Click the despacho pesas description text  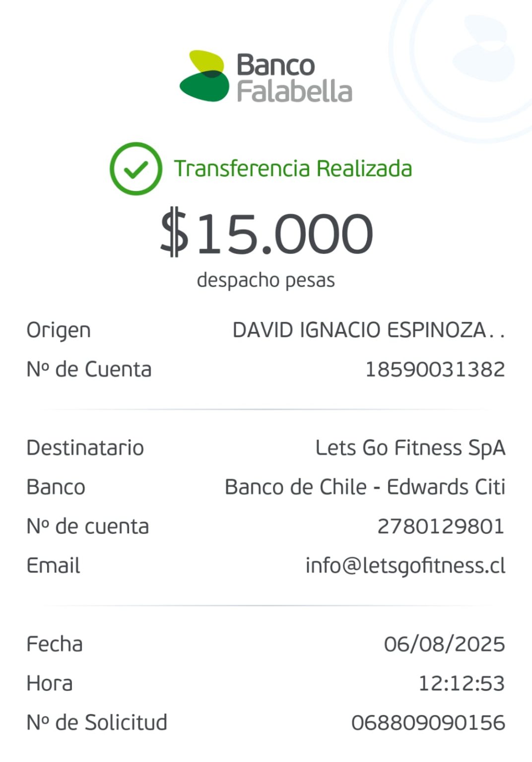click(x=266, y=280)
